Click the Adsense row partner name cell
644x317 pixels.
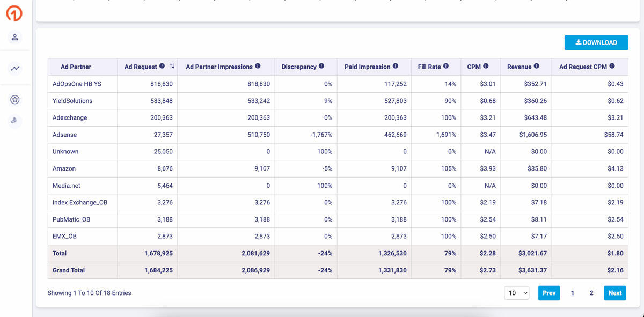tap(65, 135)
